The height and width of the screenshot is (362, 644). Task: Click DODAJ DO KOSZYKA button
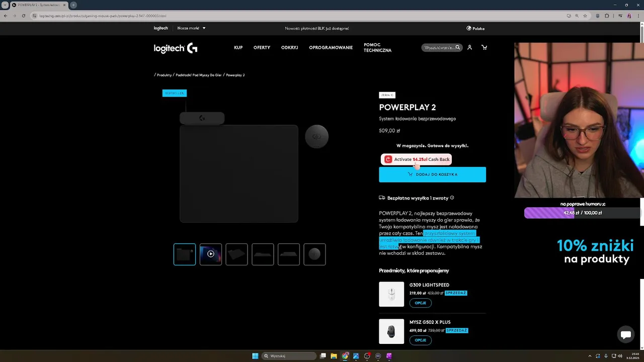coord(433,174)
